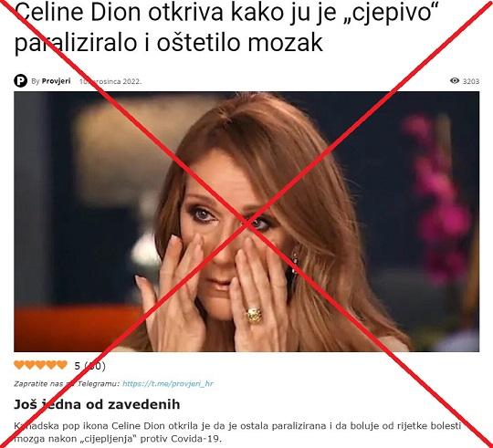Click the Zapratite nas na Telegramu label

[67, 383]
